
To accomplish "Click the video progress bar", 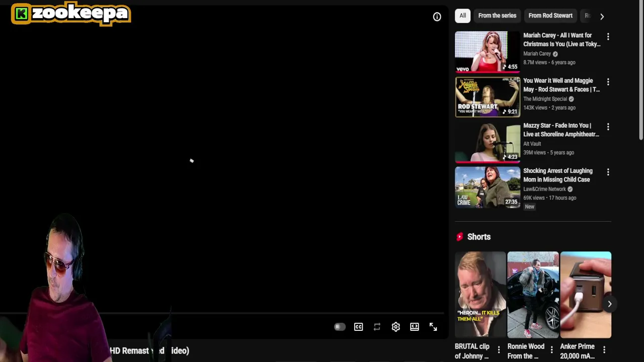I will tap(221, 313).
